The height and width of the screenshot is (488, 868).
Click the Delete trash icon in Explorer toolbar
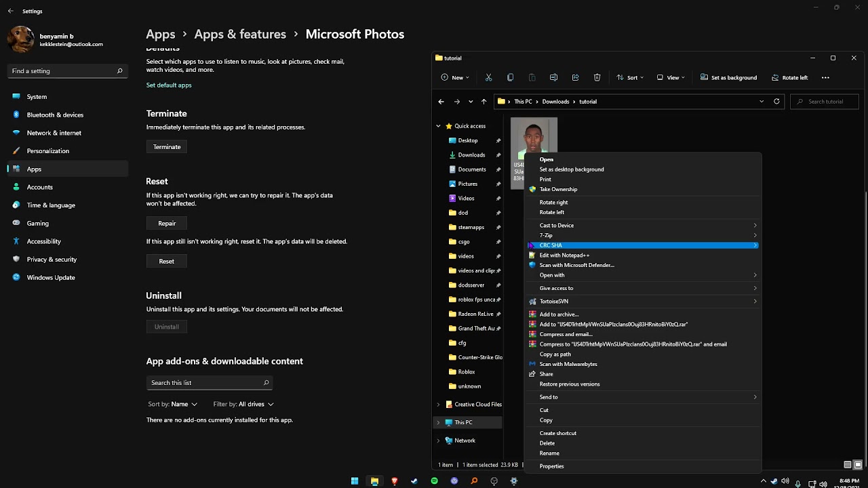tap(597, 77)
